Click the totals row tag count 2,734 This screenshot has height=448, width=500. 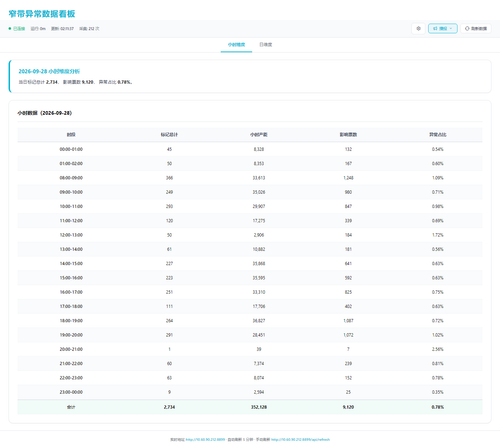[x=169, y=407]
